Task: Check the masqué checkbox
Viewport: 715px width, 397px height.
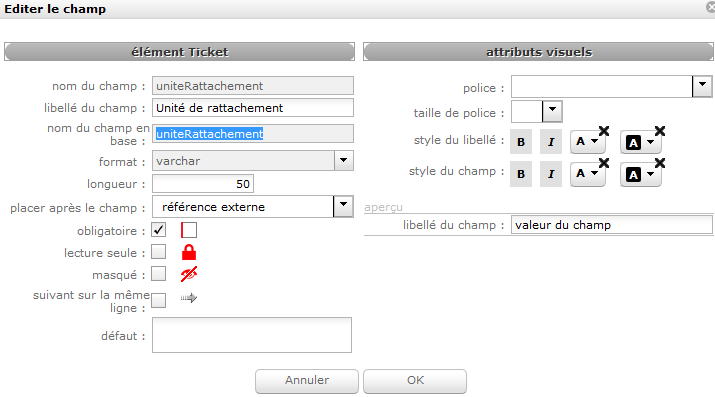Action: tap(159, 273)
